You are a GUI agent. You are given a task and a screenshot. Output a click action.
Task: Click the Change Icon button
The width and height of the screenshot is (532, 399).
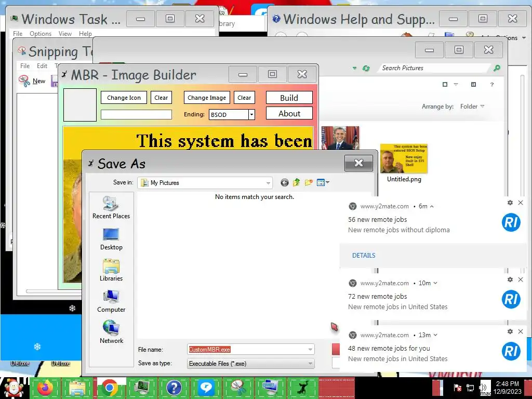(124, 98)
